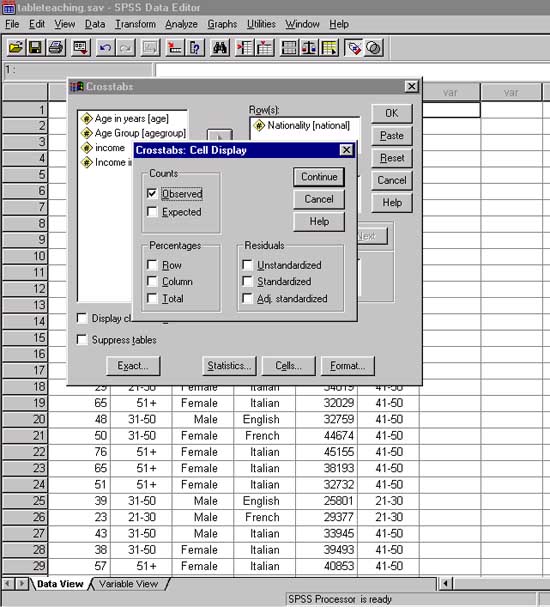Click the Weight Cases scales icon
550x607 pixels.
click(x=309, y=48)
